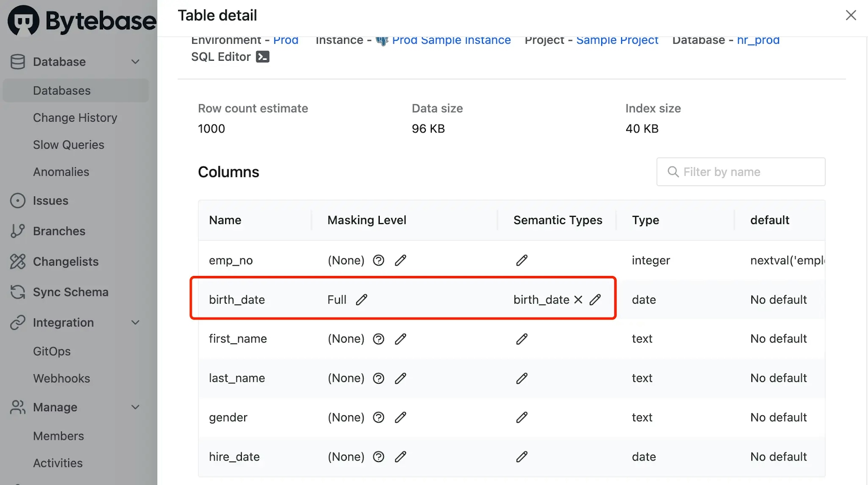The width and height of the screenshot is (868, 485).
Task: Show masking help for first_name row
Action: click(x=378, y=339)
